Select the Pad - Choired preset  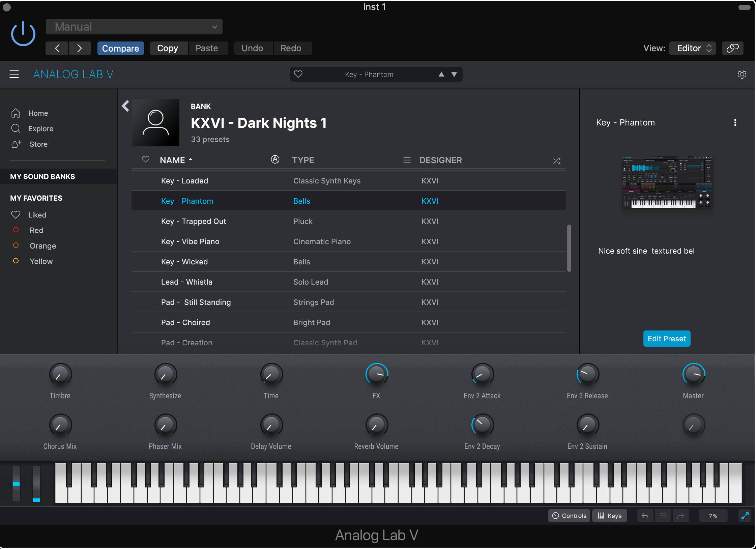[x=348, y=322]
